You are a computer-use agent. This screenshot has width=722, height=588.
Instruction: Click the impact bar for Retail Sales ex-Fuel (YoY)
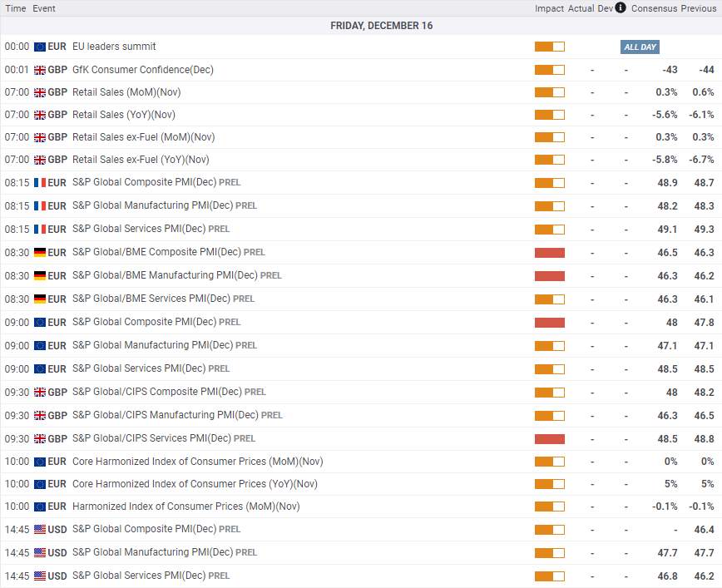click(x=549, y=160)
